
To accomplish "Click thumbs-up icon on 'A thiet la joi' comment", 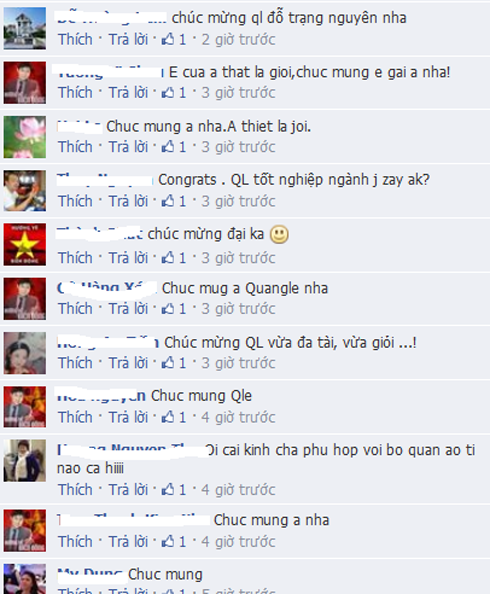I will (x=168, y=147).
